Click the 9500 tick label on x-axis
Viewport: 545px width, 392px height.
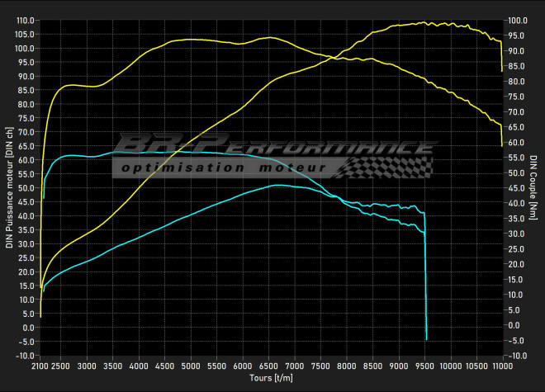click(425, 364)
